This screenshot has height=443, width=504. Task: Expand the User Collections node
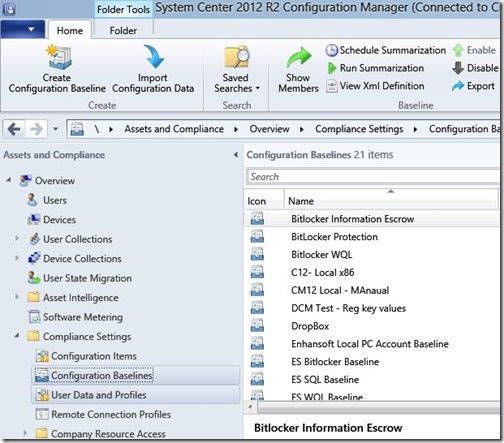pos(17,238)
